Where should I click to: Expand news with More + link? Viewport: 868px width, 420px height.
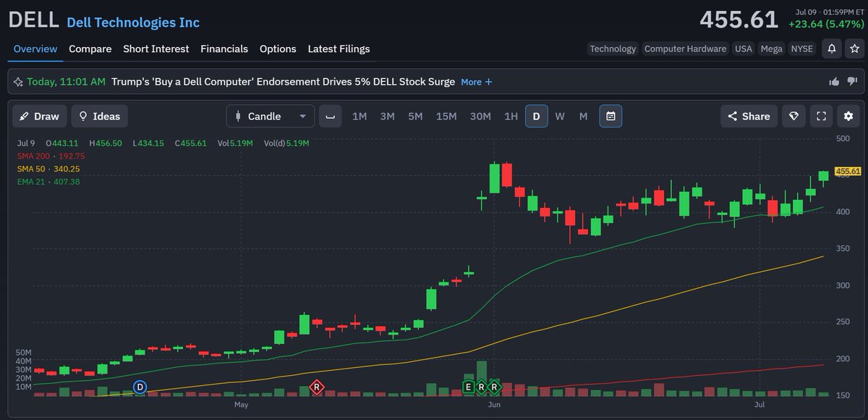click(477, 82)
